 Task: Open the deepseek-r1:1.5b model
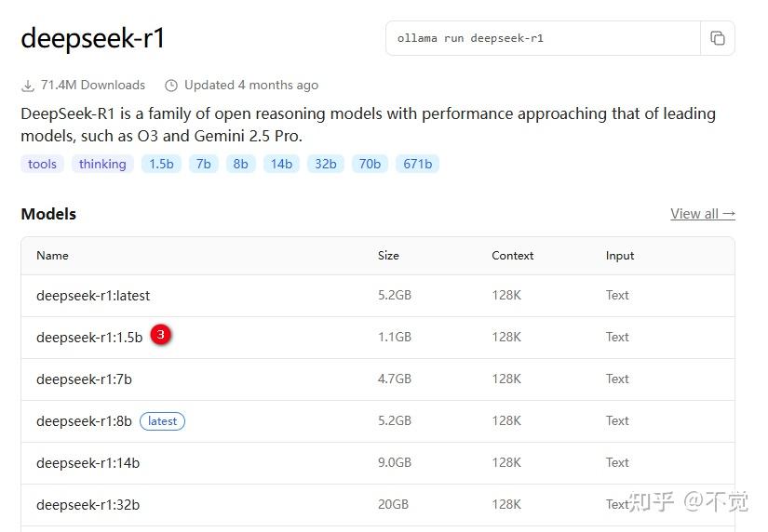[x=89, y=338]
